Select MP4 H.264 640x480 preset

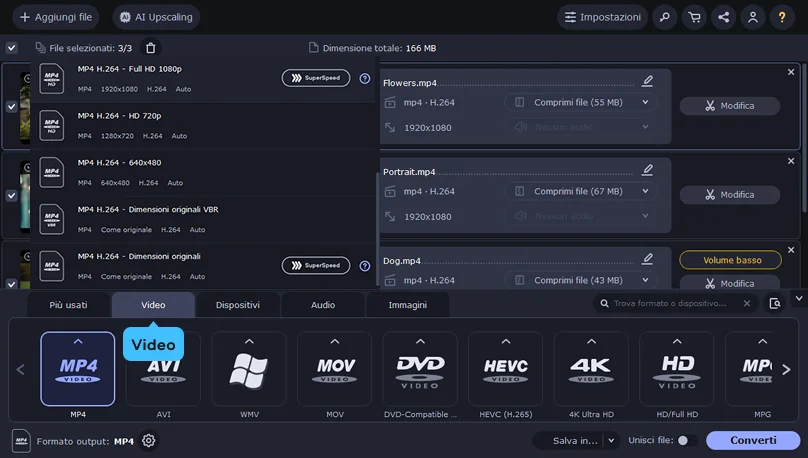coord(205,173)
